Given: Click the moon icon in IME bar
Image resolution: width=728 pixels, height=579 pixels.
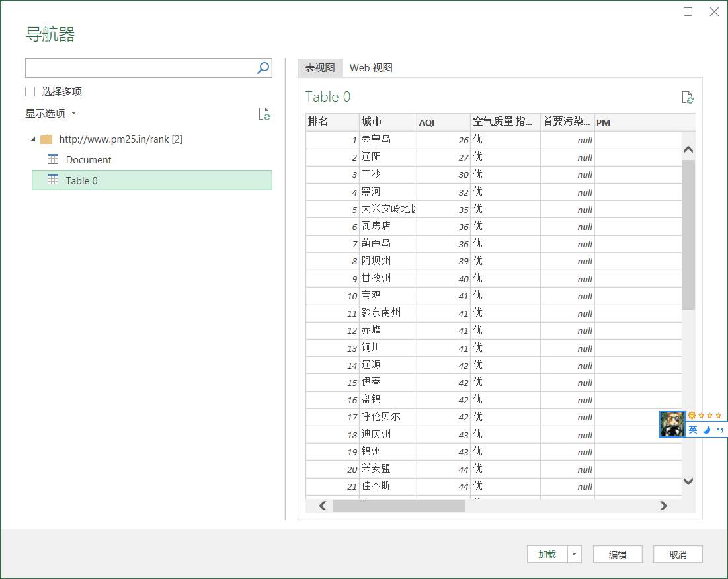Looking at the screenshot, I should [707, 430].
